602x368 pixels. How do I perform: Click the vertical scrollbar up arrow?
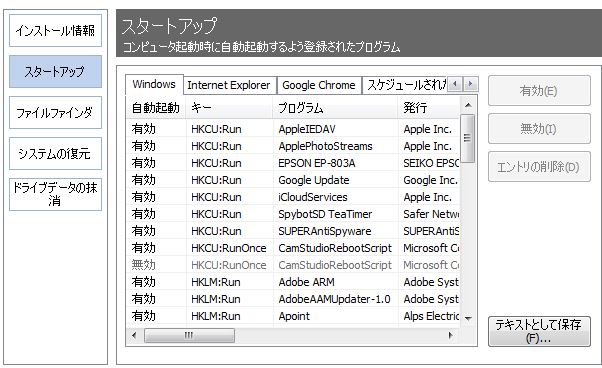(468, 105)
